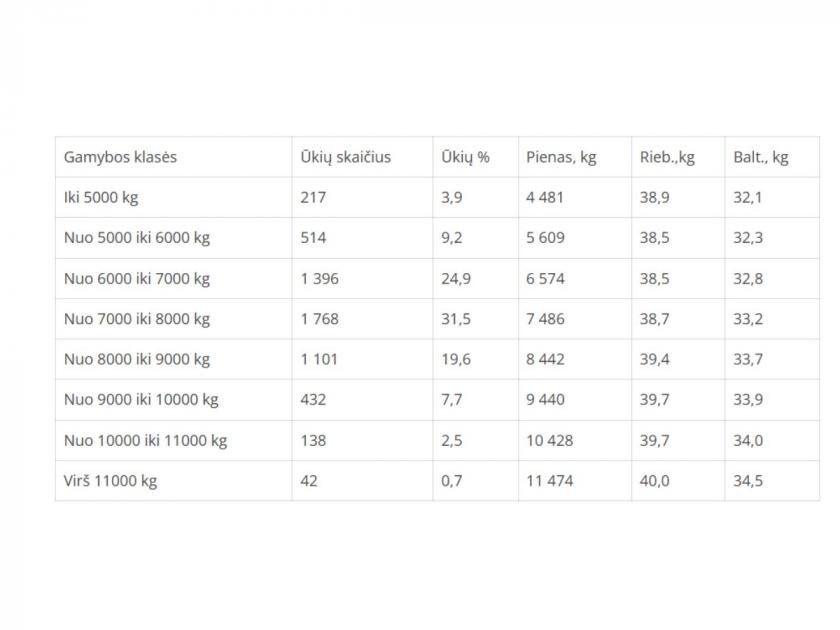Click the Rieb.,kg column header
Screen dimensions: 840x630
pyautogui.click(x=678, y=157)
